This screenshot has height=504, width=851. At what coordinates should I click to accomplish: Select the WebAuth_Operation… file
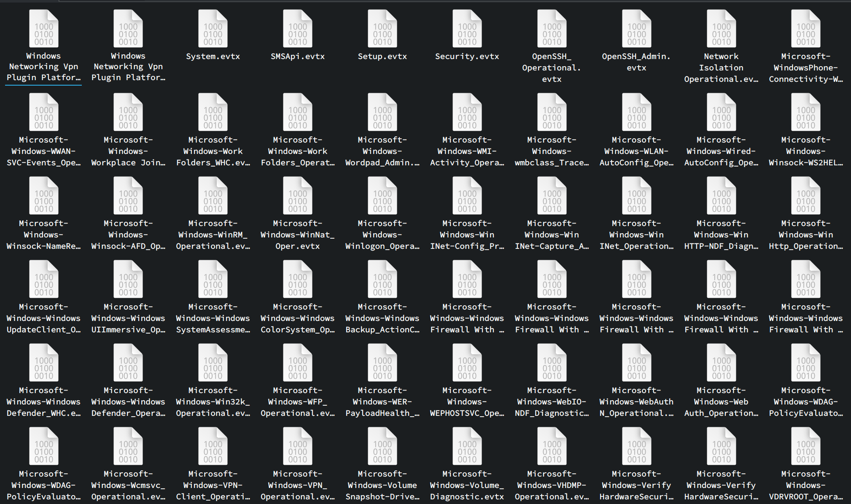[722, 363]
